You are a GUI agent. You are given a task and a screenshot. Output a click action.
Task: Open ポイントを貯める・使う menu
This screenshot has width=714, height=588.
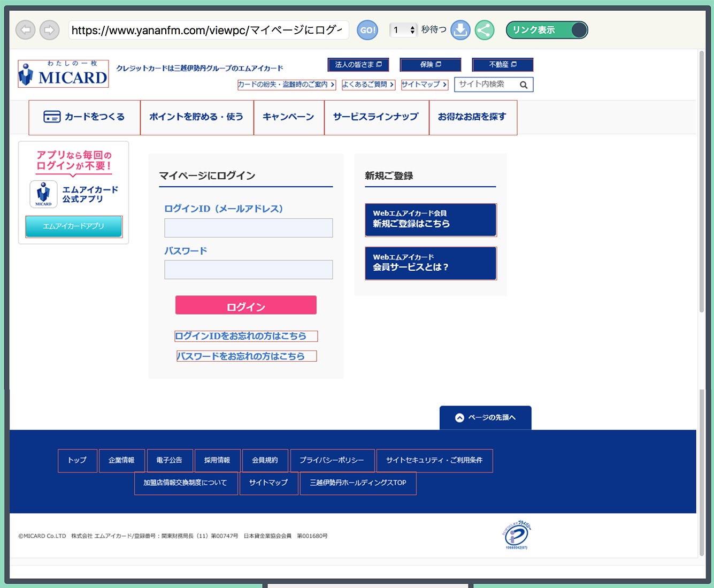point(197,117)
